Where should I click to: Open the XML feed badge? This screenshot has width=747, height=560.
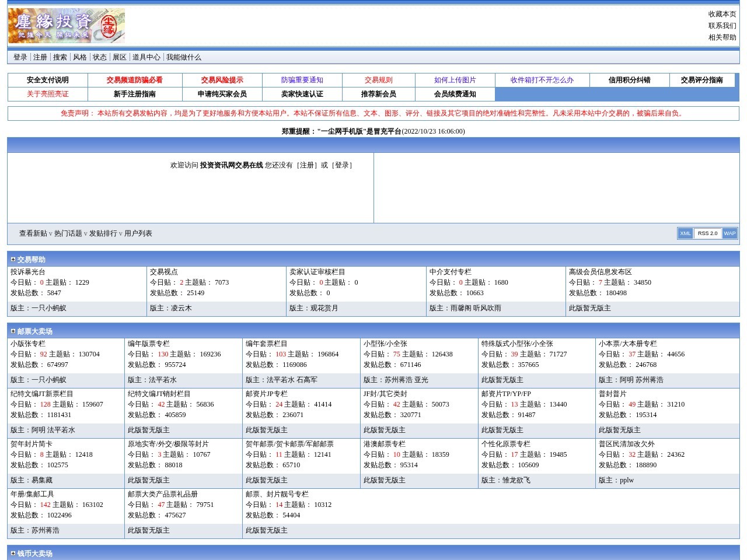coord(685,233)
